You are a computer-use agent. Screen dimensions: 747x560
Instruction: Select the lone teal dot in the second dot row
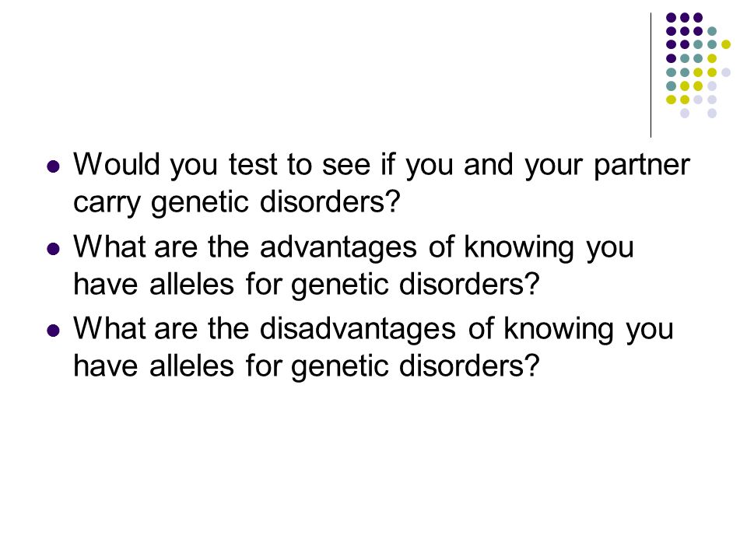[x=712, y=31]
